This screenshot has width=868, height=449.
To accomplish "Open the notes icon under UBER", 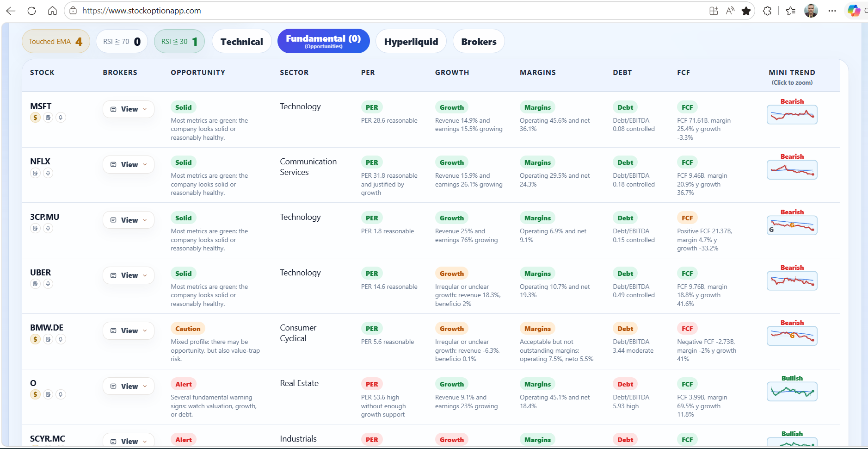I will (x=35, y=284).
